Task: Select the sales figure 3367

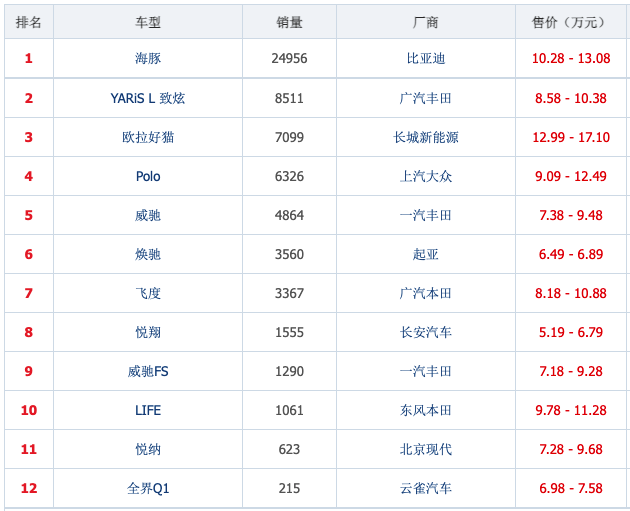Action: pos(289,293)
